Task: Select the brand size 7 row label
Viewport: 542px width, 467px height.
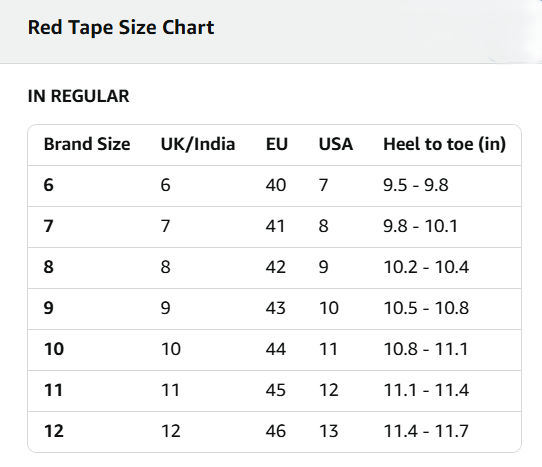Action: tap(48, 226)
